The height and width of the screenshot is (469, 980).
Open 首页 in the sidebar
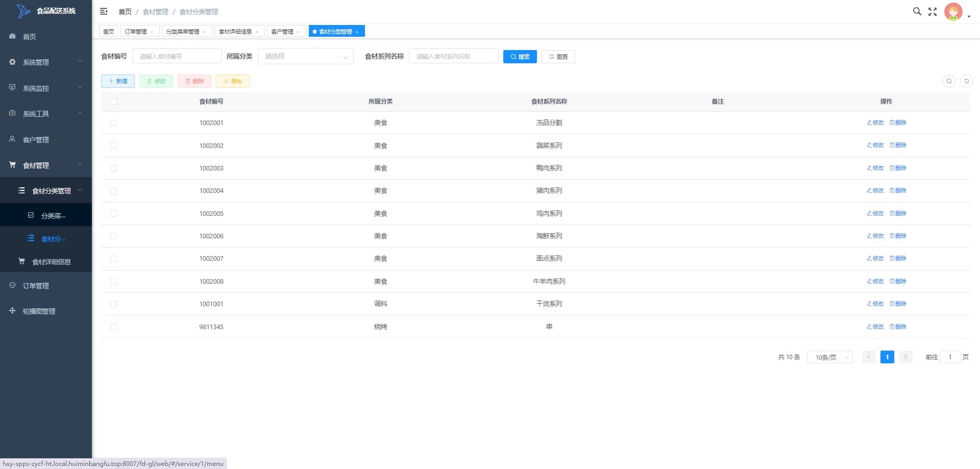point(46,37)
